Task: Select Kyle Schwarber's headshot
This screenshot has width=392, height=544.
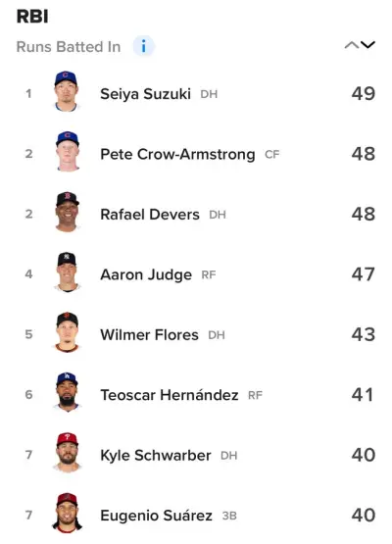Action: [67, 453]
